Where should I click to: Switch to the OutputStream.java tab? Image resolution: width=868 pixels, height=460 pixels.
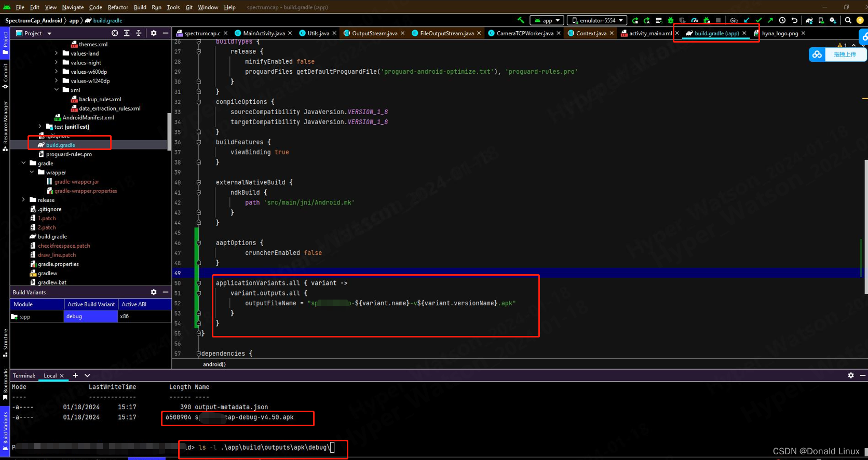coord(374,33)
